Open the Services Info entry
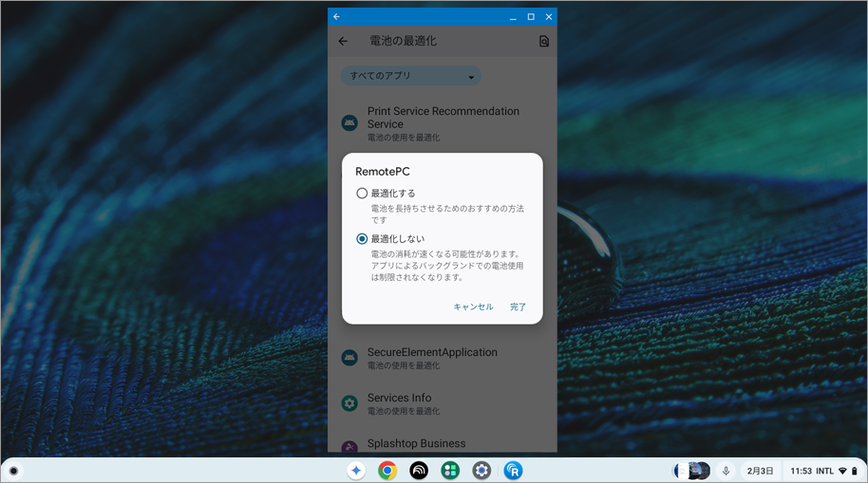The height and width of the screenshot is (483, 868). pyautogui.click(x=443, y=403)
